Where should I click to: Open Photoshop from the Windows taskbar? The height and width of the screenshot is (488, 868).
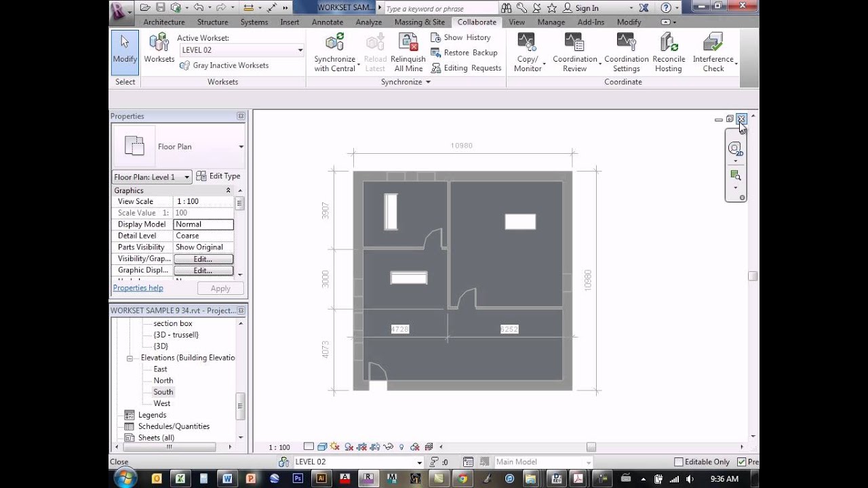[298, 479]
